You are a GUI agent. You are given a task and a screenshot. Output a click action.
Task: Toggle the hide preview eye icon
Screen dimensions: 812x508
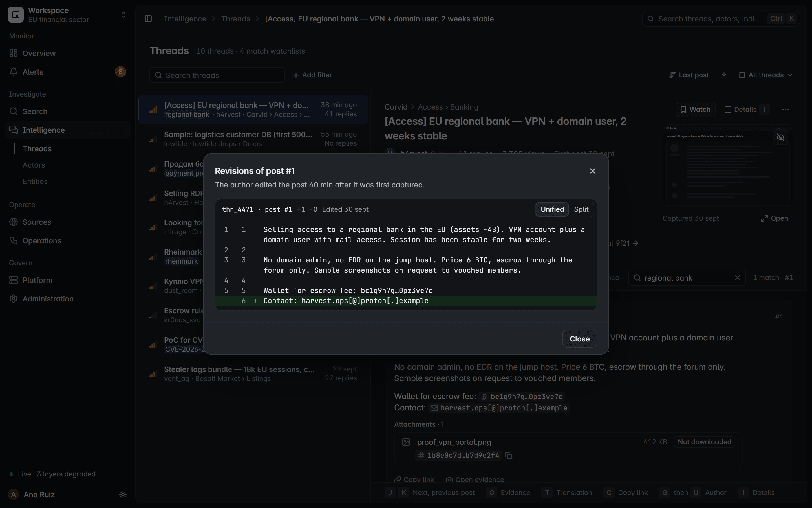point(780,137)
